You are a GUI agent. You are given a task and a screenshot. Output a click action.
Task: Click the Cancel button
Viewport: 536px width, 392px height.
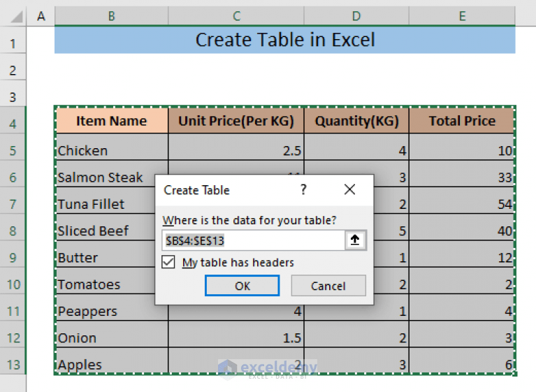[x=328, y=286]
